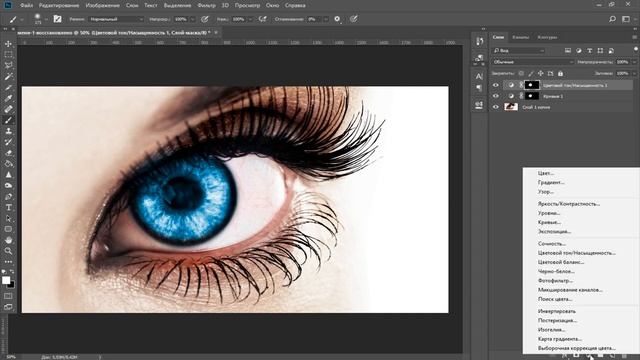This screenshot has width=640, height=360.
Task: Open layer fill dropdown arrow
Action: tap(634, 73)
